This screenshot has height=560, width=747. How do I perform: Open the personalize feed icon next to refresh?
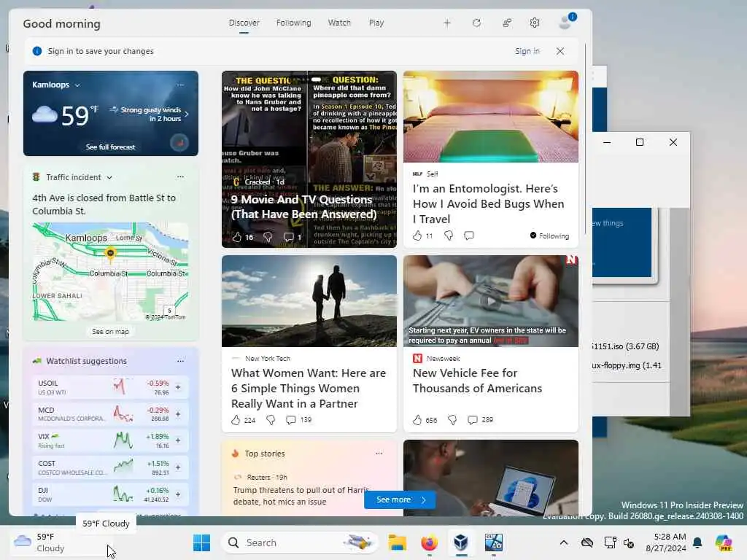[507, 23]
